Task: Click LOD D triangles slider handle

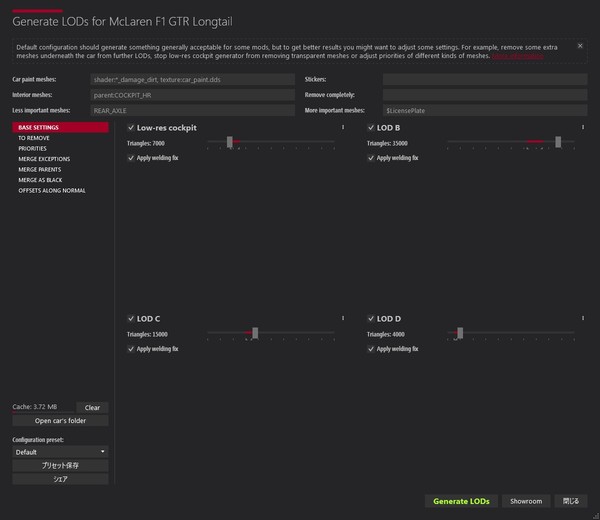Action: click(x=460, y=333)
